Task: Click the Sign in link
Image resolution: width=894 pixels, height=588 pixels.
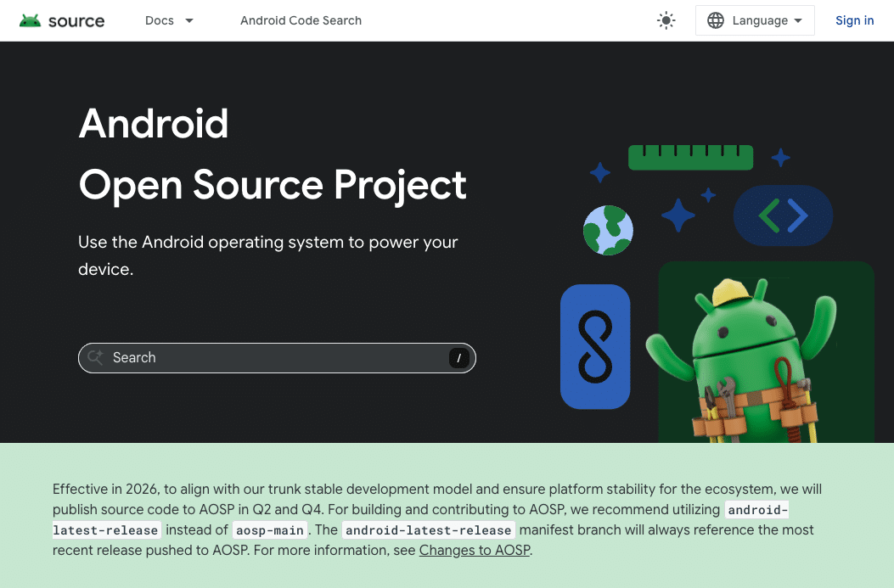Action: point(854,20)
